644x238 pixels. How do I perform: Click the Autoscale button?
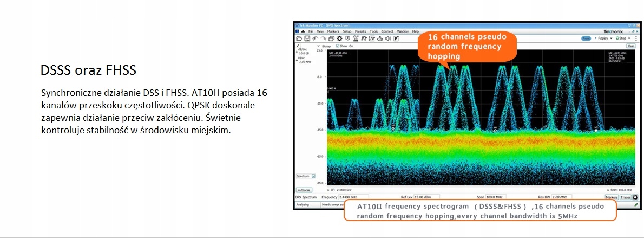(x=304, y=190)
